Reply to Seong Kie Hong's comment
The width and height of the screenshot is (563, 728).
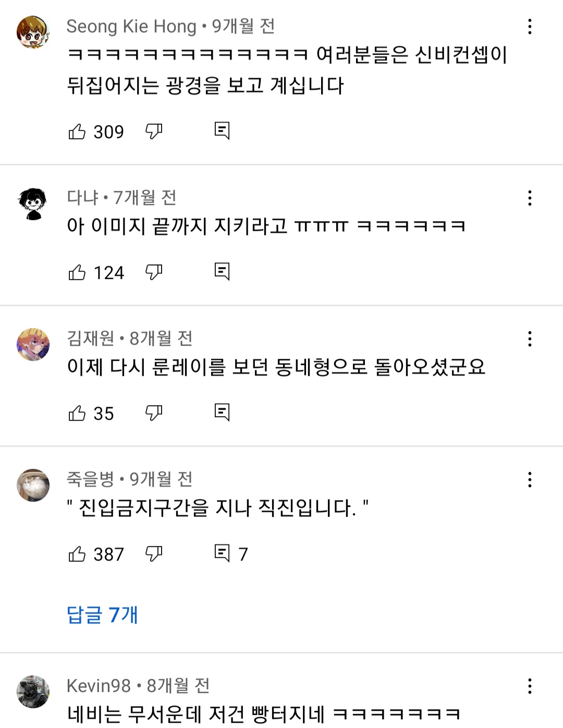(222, 130)
